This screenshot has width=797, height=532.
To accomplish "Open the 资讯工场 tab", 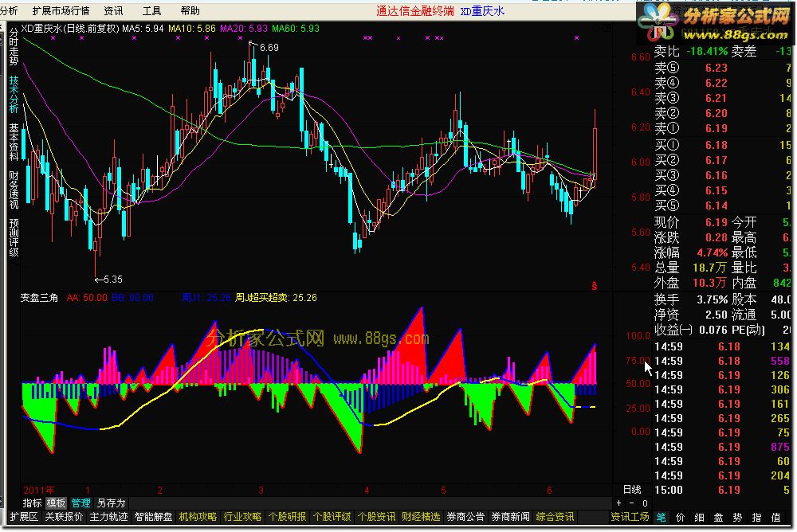I will pyautogui.click(x=630, y=517).
